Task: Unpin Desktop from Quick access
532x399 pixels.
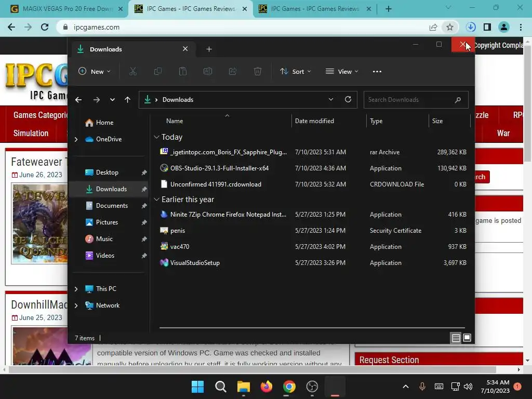Action: [144, 172]
